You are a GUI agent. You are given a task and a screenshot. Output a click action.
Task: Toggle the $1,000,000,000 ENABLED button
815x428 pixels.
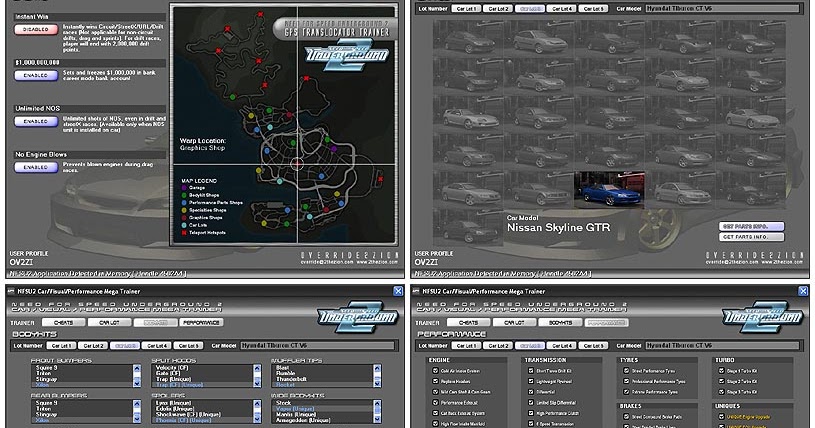(x=36, y=75)
